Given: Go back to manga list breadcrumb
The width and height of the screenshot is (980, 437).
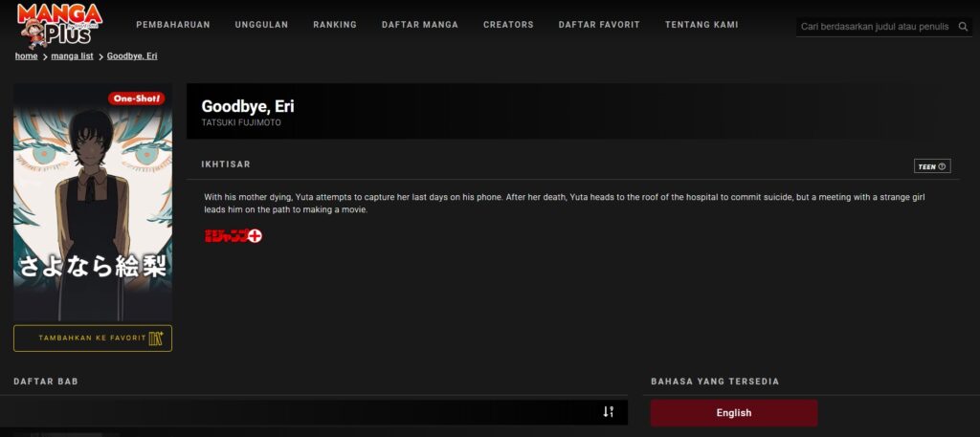Looking at the screenshot, I should [73, 56].
